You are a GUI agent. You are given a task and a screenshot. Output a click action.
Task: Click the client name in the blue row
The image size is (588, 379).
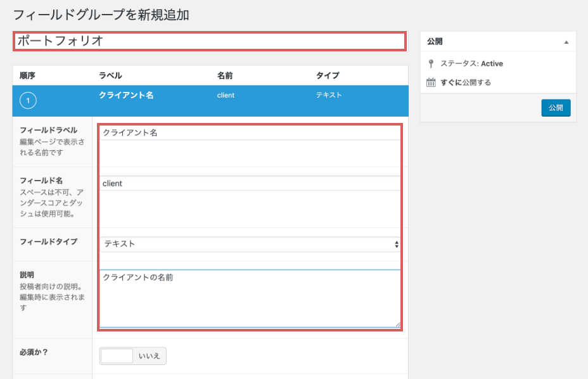coord(226,95)
